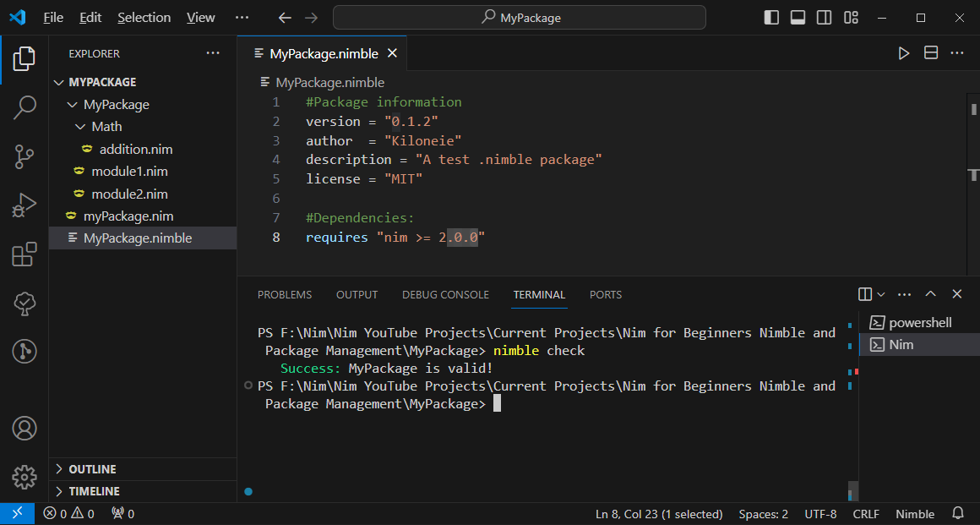This screenshot has height=525, width=980.
Task: Change language mode via Nimble
Action: pos(915,514)
